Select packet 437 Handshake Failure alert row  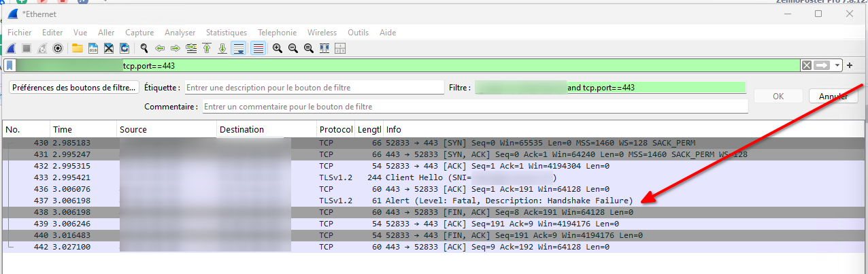pyautogui.click(x=432, y=201)
